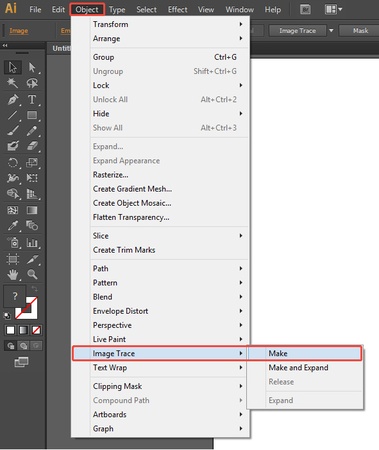Pick the Width/Warp tool
Screen dimensions: 379x450
click(x=13, y=178)
